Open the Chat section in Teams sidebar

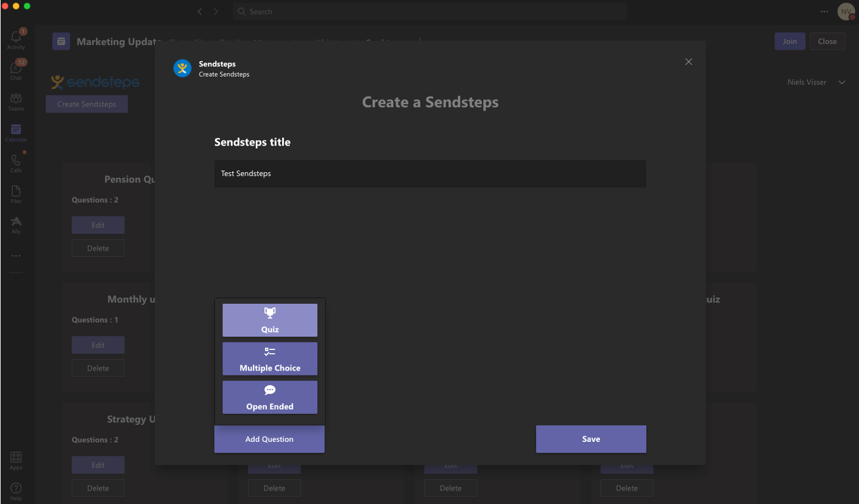(16, 68)
